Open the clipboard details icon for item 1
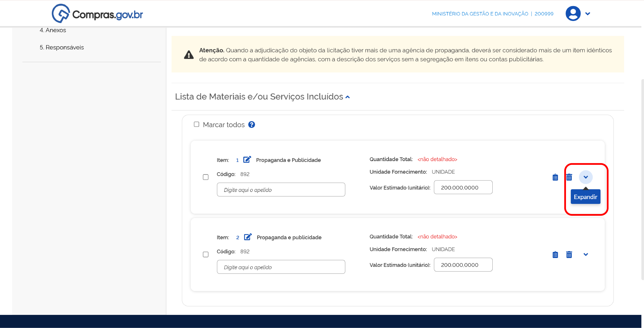 [555, 177]
